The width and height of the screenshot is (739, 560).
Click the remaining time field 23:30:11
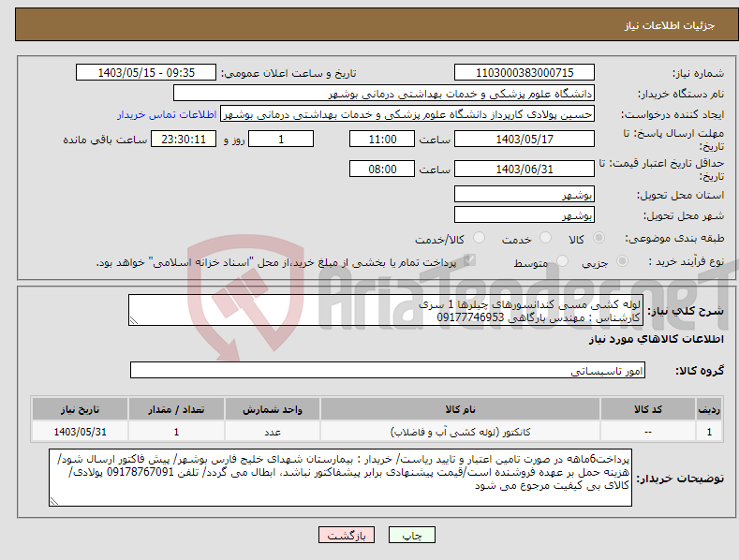(184, 139)
